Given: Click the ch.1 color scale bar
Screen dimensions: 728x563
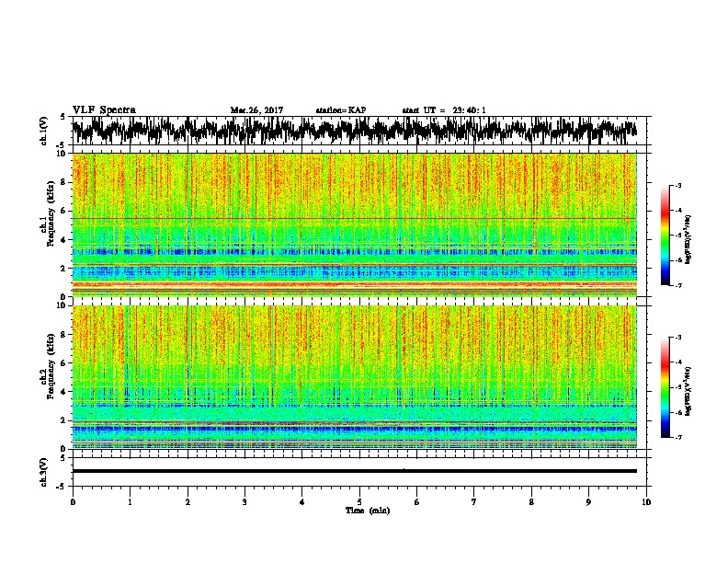Looking at the screenshot, I should click(665, 236).
